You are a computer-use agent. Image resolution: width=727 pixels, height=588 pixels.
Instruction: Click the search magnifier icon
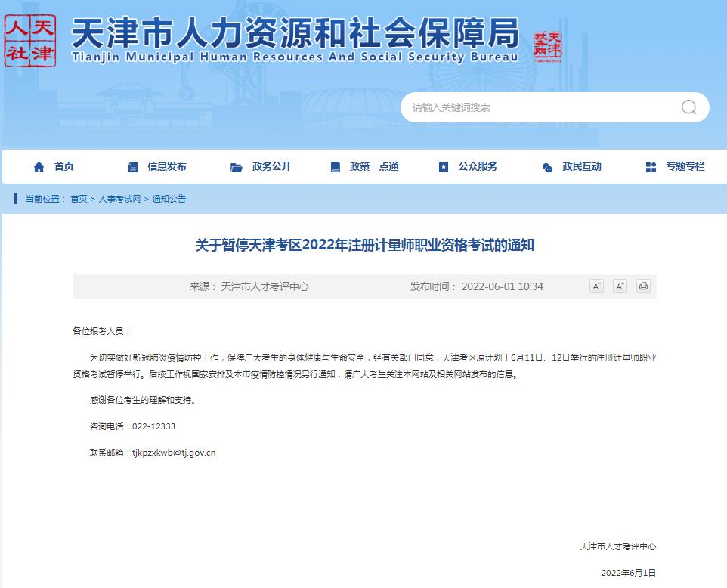point(688,107)
